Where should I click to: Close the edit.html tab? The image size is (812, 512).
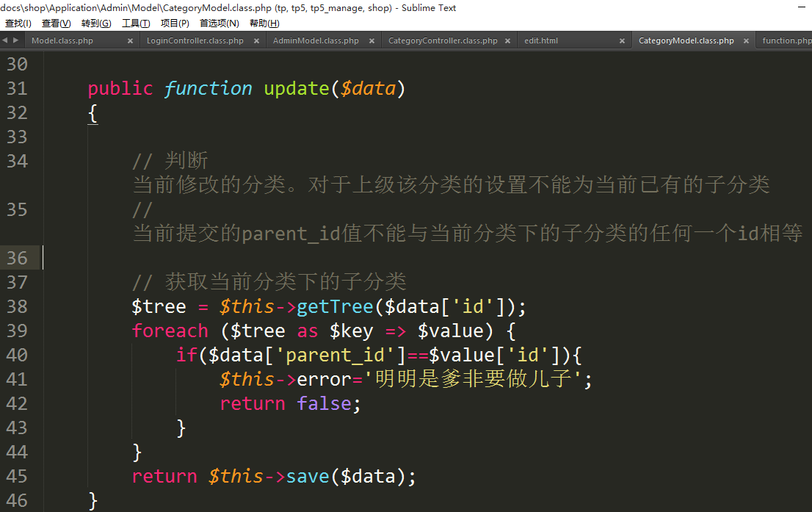[x=623, y=41]
